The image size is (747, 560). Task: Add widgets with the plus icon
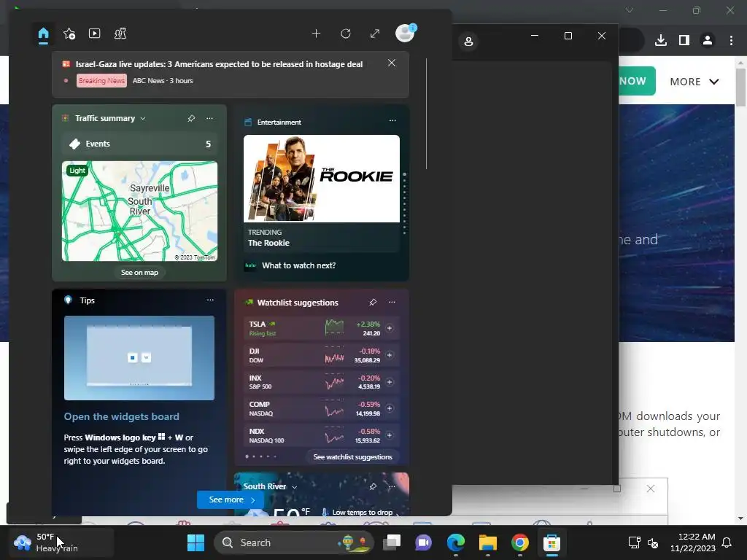click(x=316, y=34)
